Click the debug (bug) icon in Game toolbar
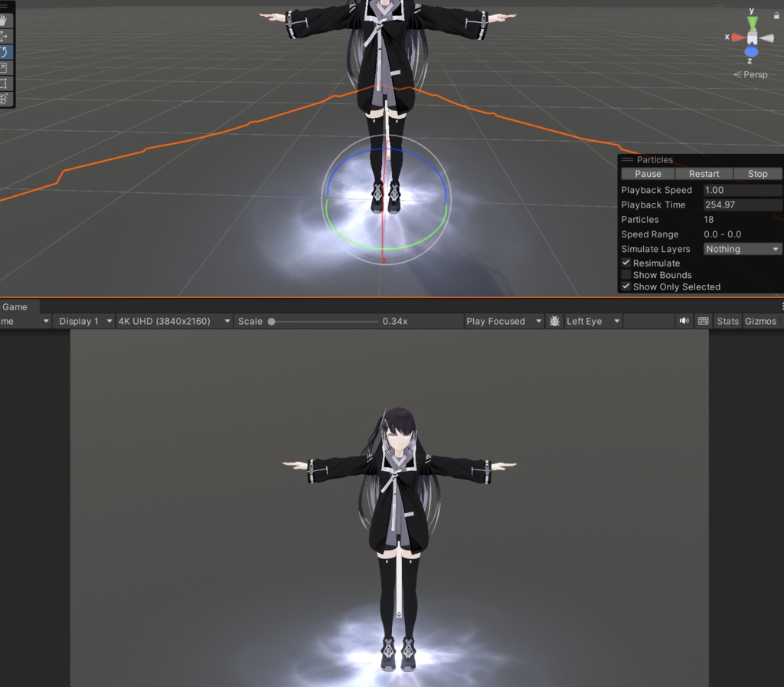Viewport: 784px width, 687px height. click(554, 321)
